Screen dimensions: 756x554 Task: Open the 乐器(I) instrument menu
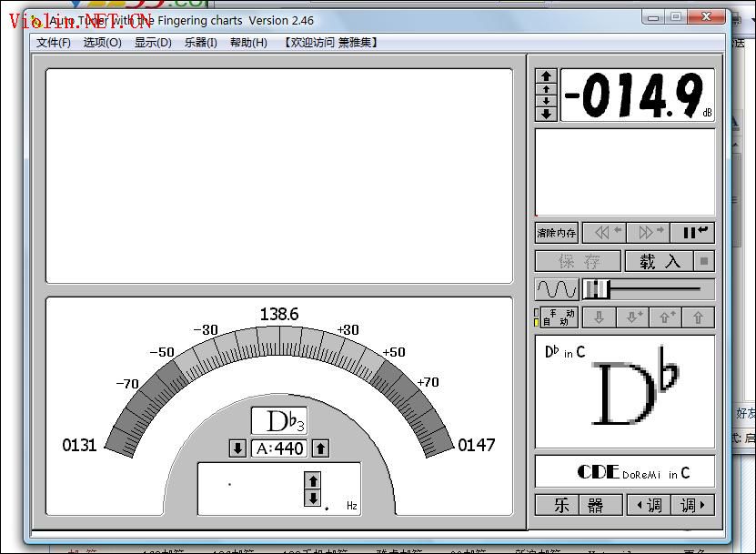200,43
